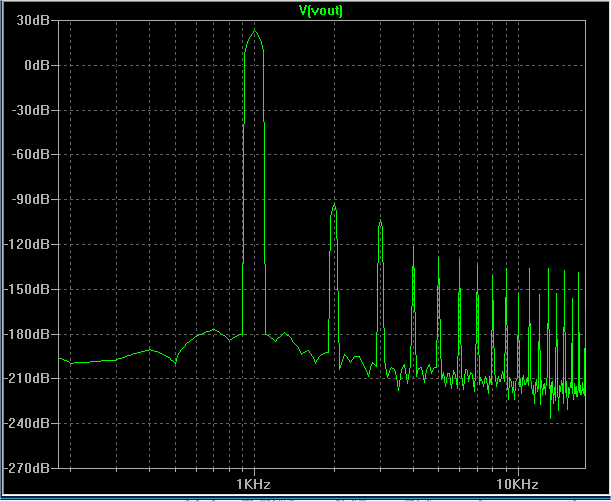This screenshot has width=611, height=501.
Task: Click the -60dB axis label
Action: tap(30, 154)
